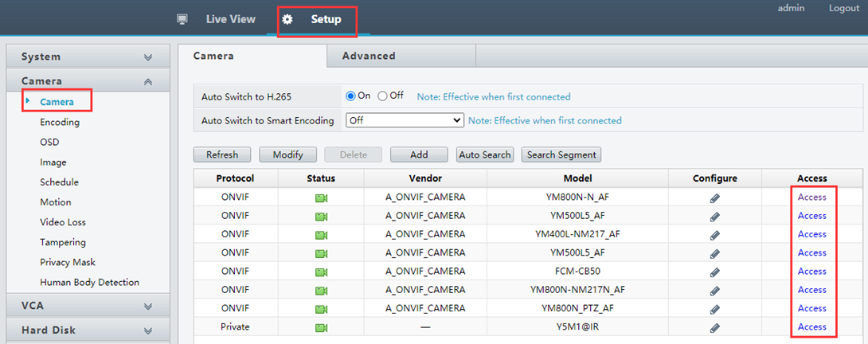This screenshot has height=344, width=868.
Task: Open Encoding in the Camera menu
Action: point(60,122)
